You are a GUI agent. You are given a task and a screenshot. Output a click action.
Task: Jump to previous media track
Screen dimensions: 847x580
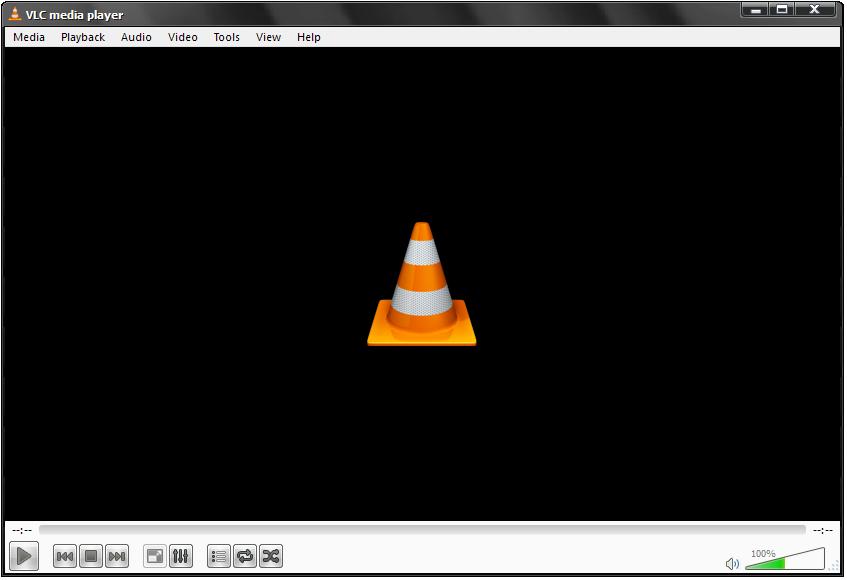65,556
